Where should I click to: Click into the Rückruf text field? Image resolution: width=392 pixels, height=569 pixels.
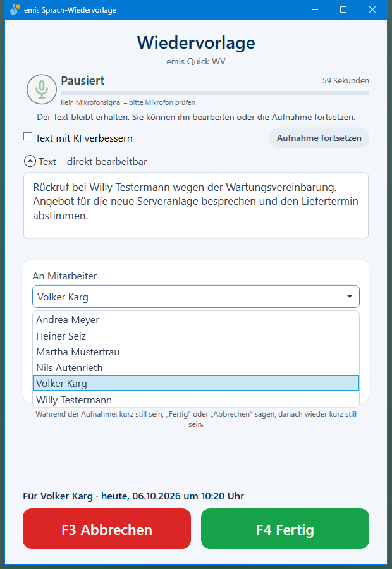point(196,205)
